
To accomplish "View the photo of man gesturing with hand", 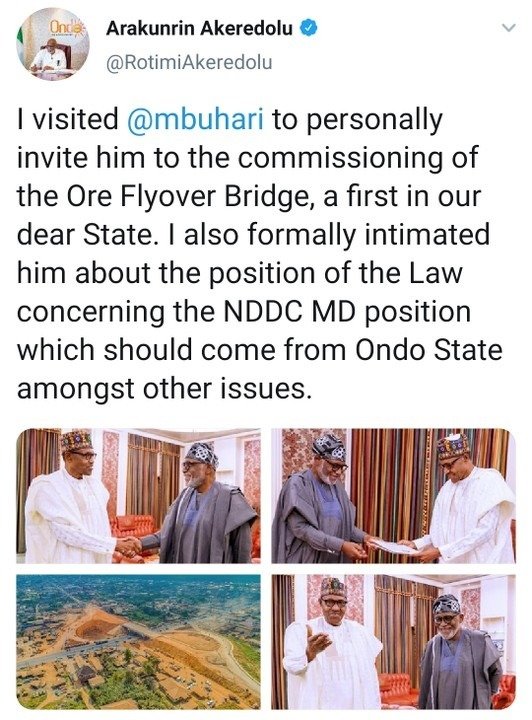I will 393,641.
